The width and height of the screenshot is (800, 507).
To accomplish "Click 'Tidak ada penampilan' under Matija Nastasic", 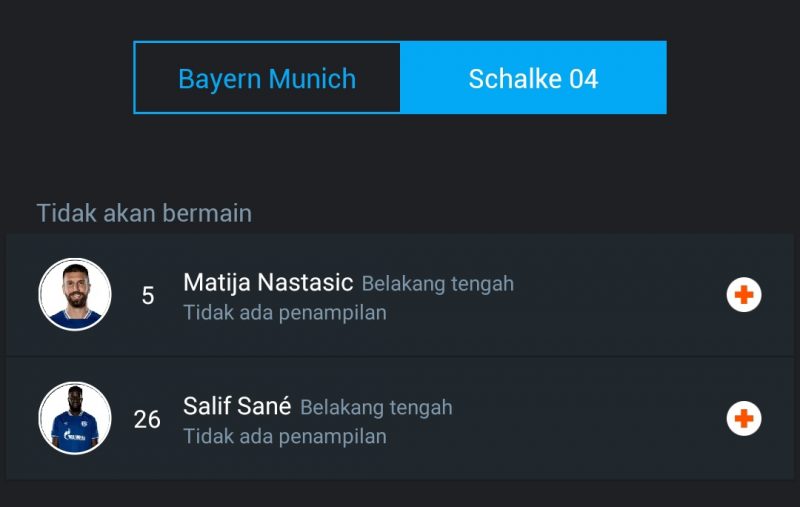I will [285, 313].
